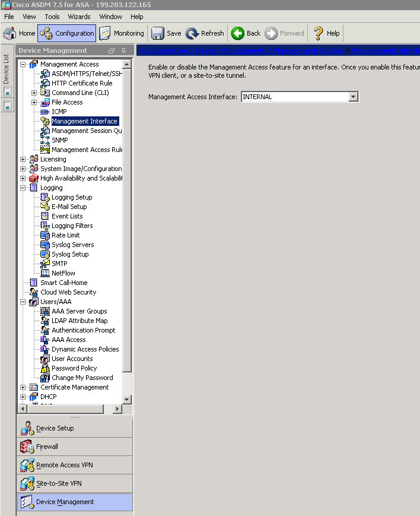Viewport: 420px width, 516px height.
Task: Select ASDM/HTTPS/Telnet/SSH tree item
Action: coord(87,74)
